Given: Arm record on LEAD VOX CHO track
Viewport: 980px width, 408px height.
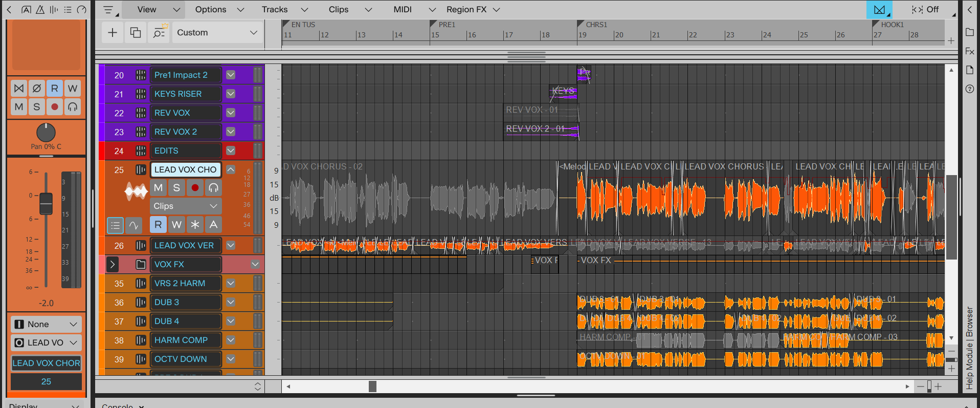Looking at the screenshot, I should point(195,188).
